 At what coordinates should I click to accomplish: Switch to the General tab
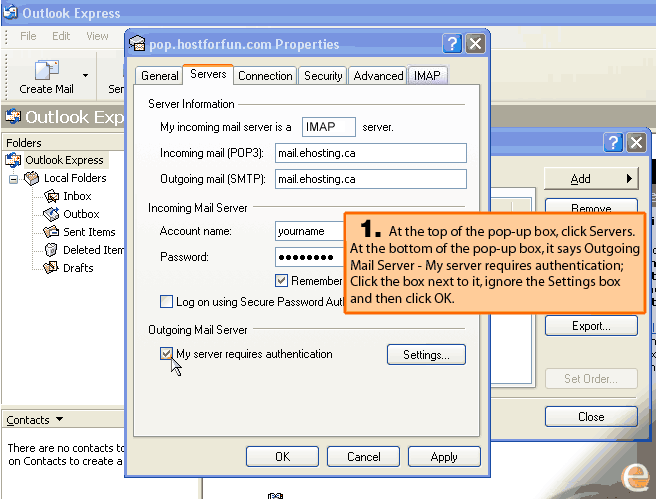click(160, 76)
